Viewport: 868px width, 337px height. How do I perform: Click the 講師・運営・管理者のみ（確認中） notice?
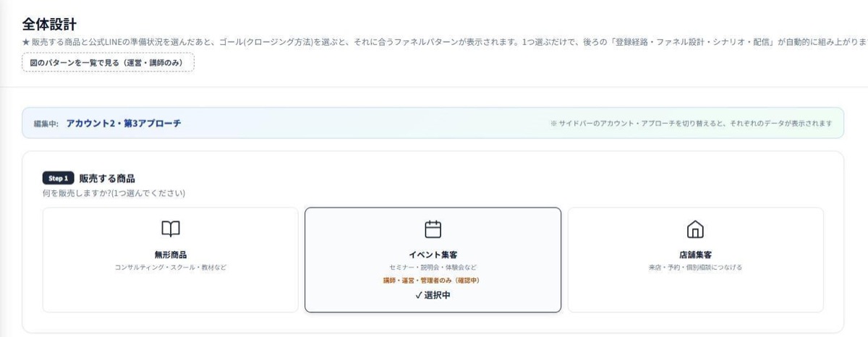coord(433,280)
